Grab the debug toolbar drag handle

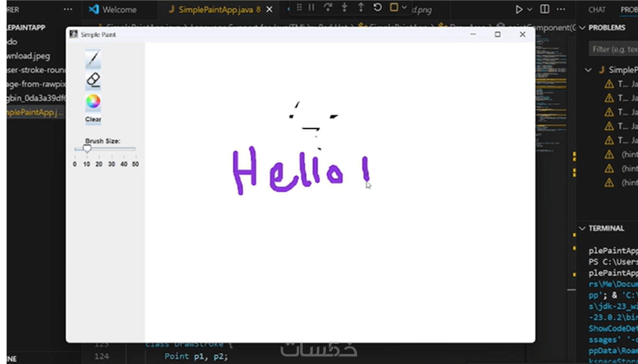click(x=299, y=8)
